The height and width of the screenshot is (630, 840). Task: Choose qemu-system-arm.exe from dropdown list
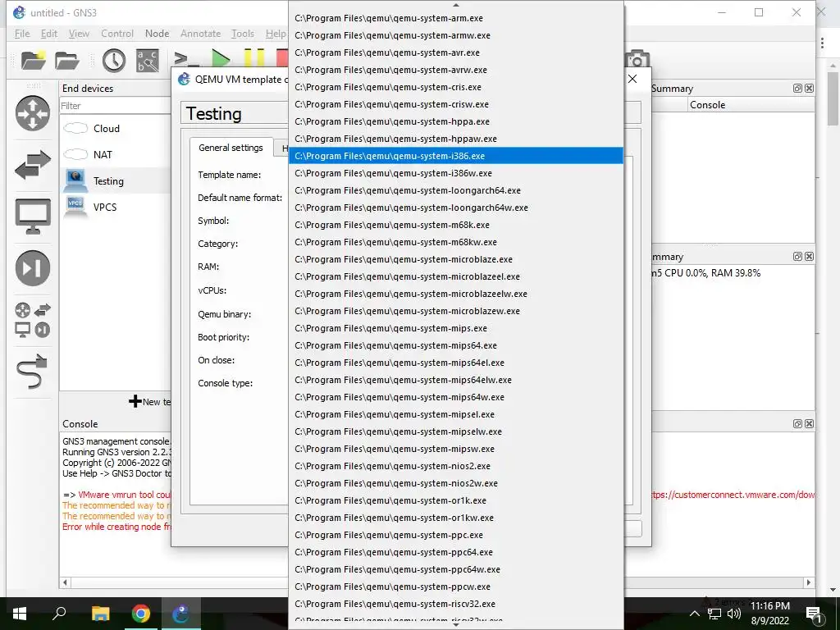click(456, 18)
